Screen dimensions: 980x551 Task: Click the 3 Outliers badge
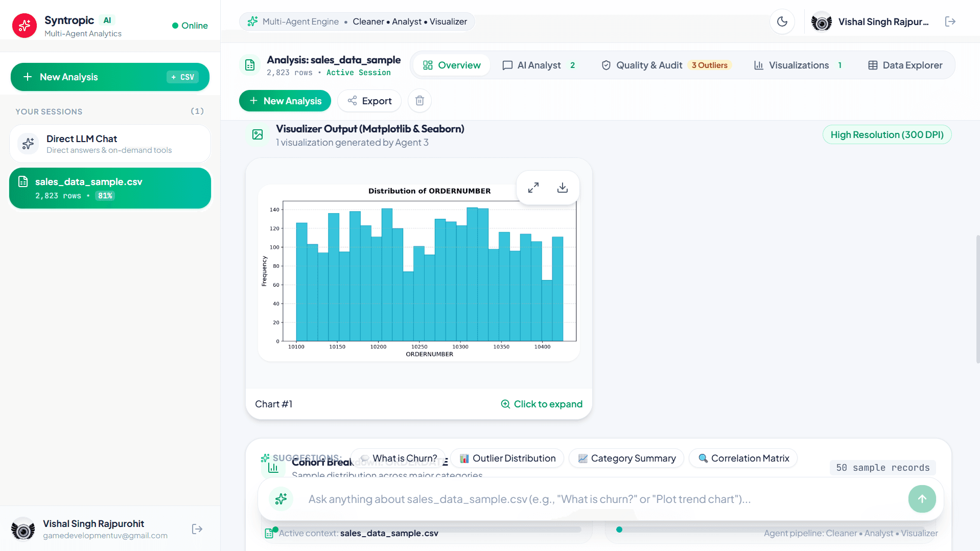coord(709,65)
